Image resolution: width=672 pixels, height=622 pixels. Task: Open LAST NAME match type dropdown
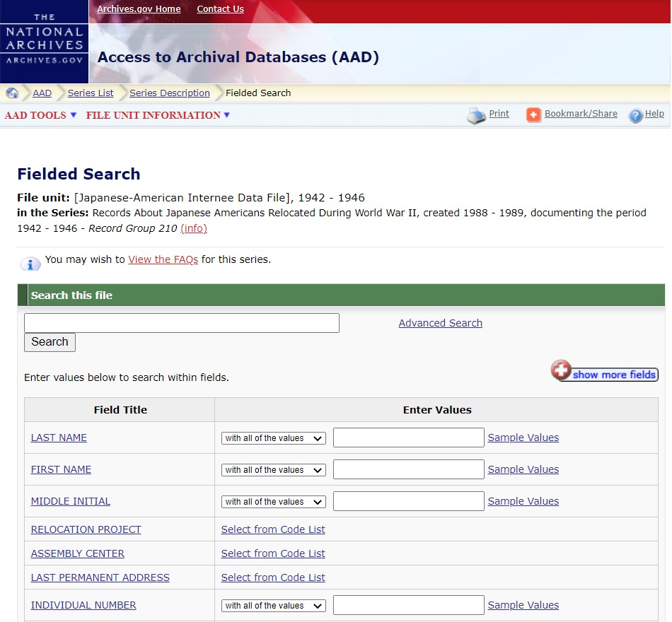point(273,438)
